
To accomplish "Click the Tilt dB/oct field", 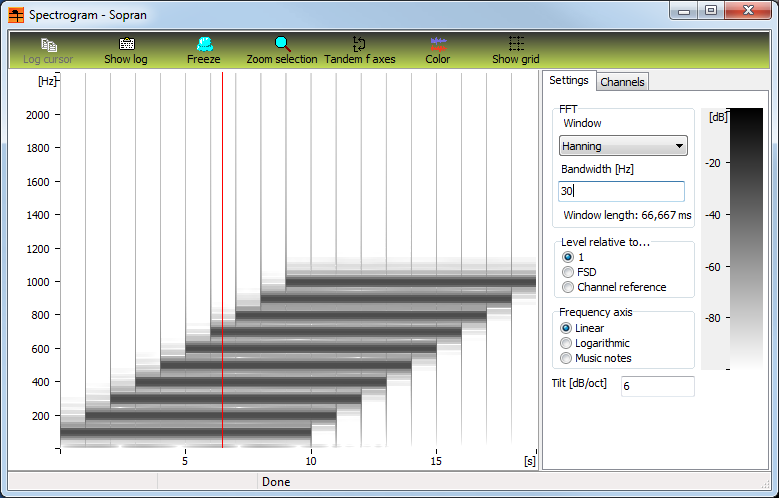I will (x=656, y=386).
